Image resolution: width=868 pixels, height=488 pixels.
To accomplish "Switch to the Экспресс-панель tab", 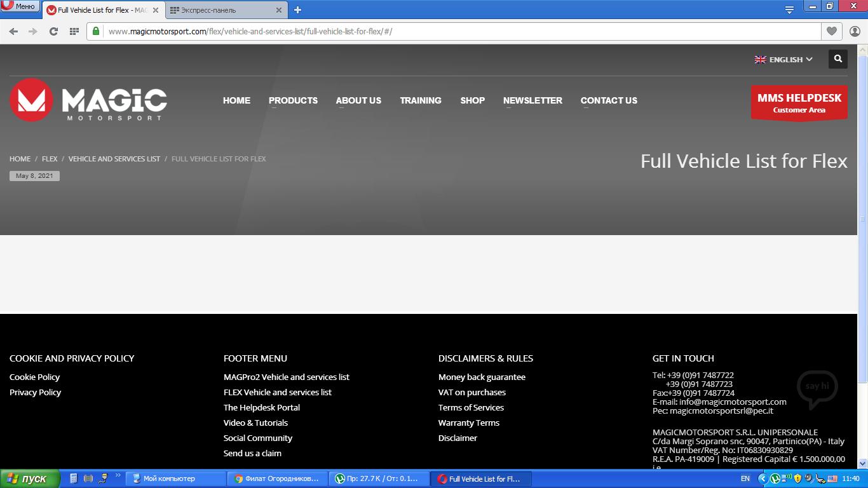I will 222,10.
